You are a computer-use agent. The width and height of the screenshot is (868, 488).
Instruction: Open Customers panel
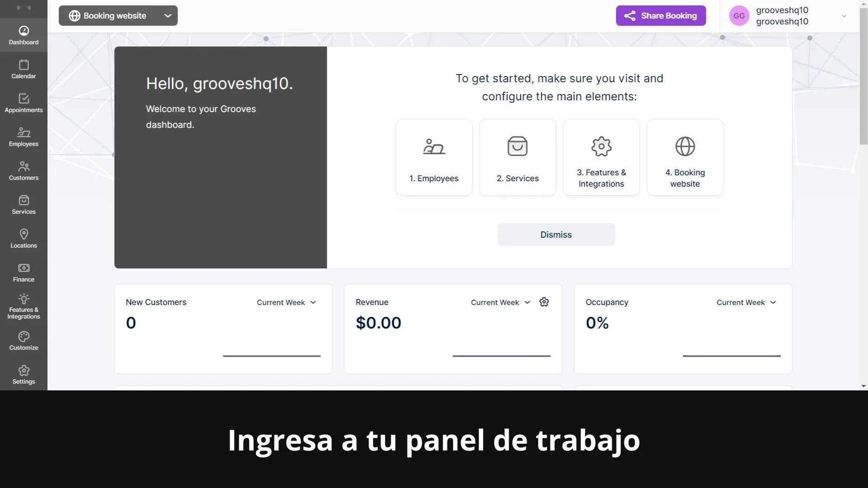pos(24,170)
